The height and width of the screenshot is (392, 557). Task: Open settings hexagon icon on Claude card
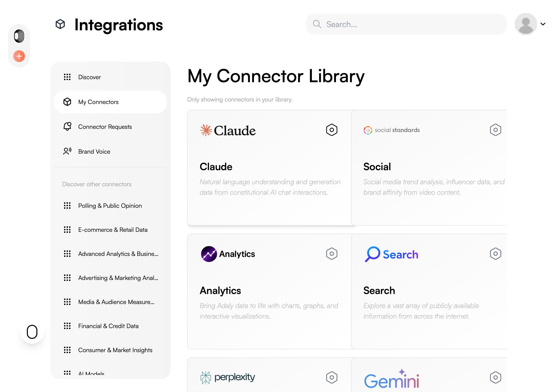pos(331,130)
